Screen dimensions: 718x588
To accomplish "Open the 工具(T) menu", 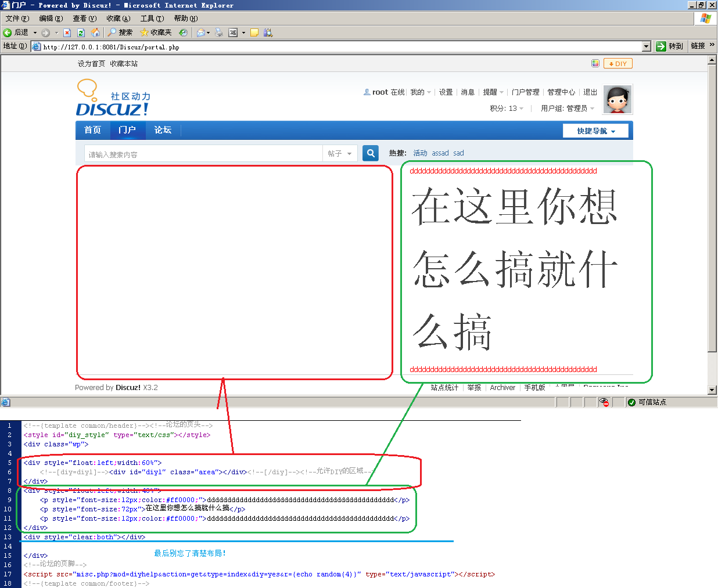I will 152,19.
